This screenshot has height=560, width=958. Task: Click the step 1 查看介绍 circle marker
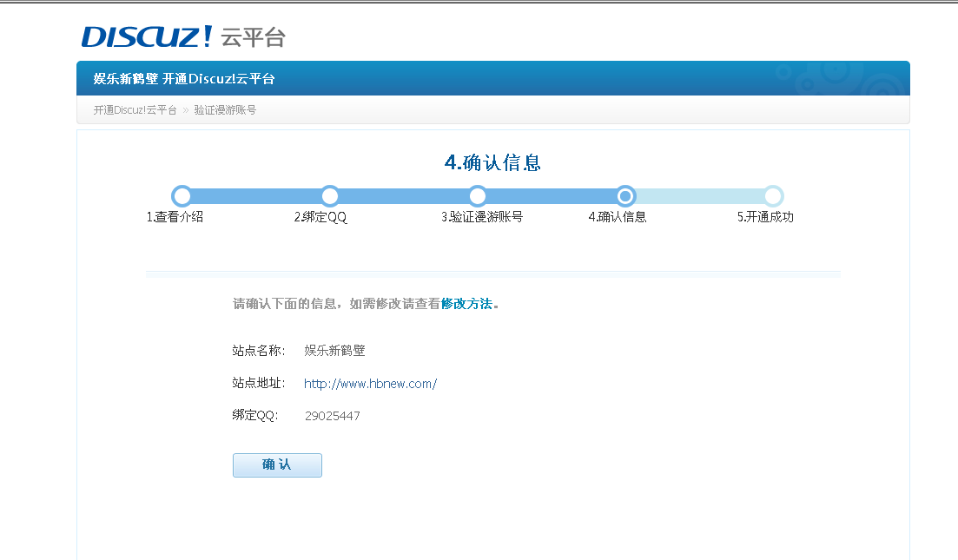pyautogui.click(x=182, y=196)
